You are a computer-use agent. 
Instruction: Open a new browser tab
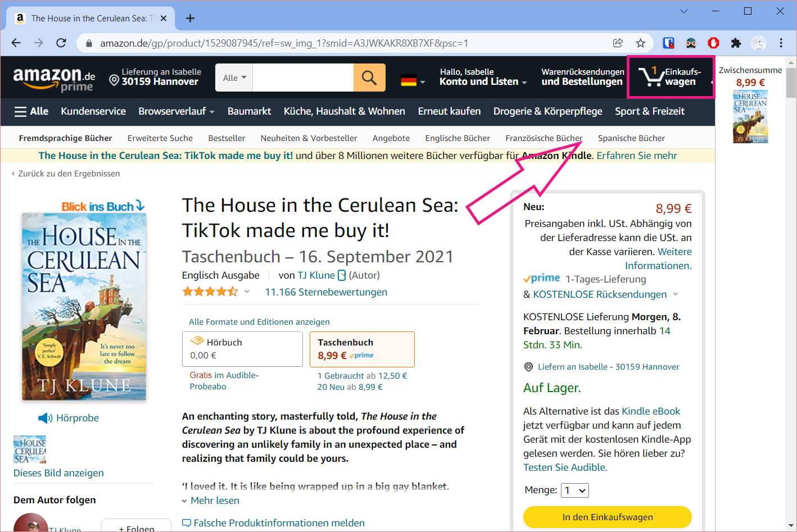(191, 18)
